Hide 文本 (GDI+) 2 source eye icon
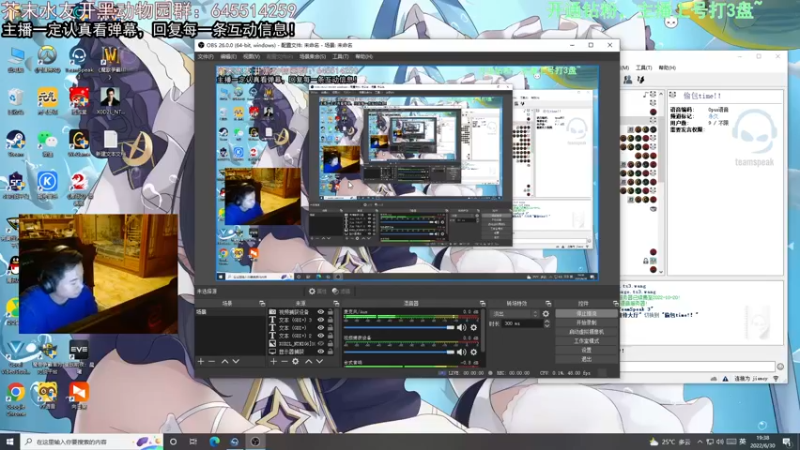 tap(320, 336)
